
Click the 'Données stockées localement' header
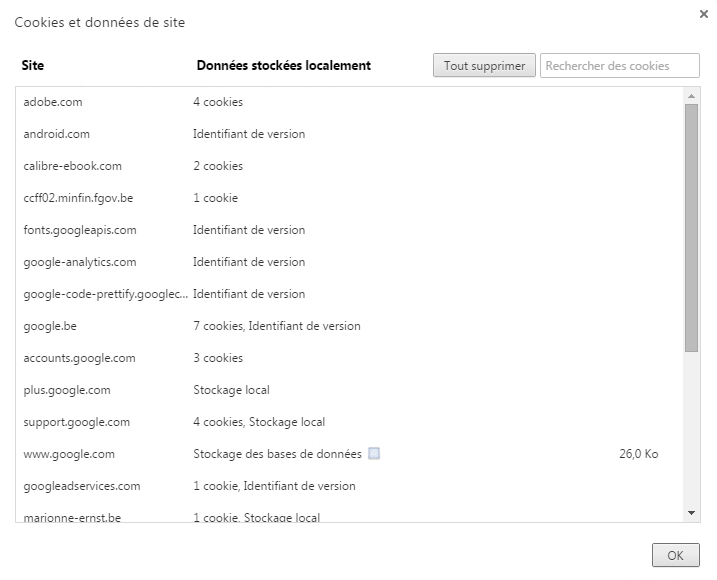coord(284,65)
